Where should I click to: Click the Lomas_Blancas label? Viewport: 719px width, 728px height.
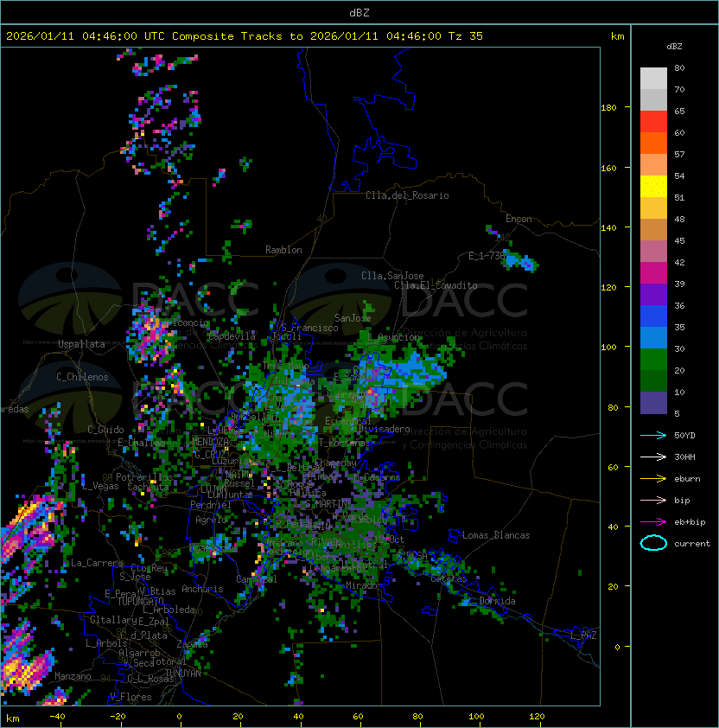point(496,536)
